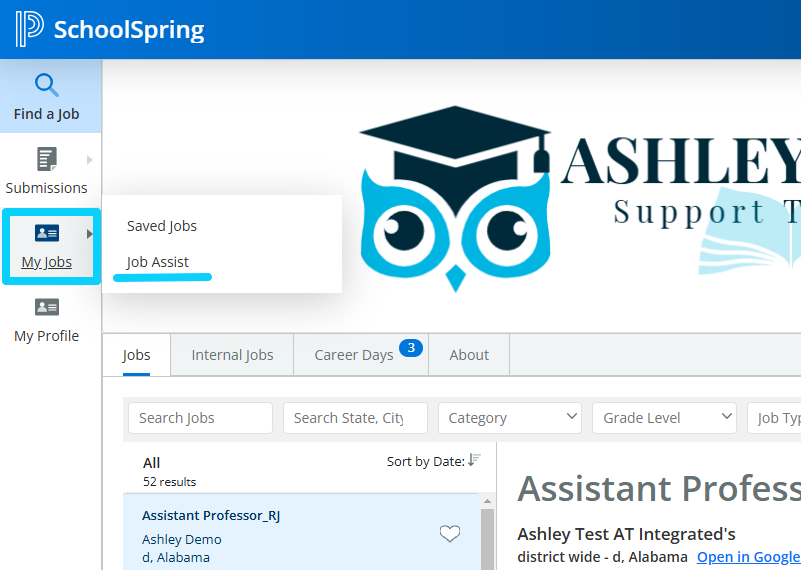801x570 pixels.
Task: Click the 52 results count text
Action: point(170,482)
